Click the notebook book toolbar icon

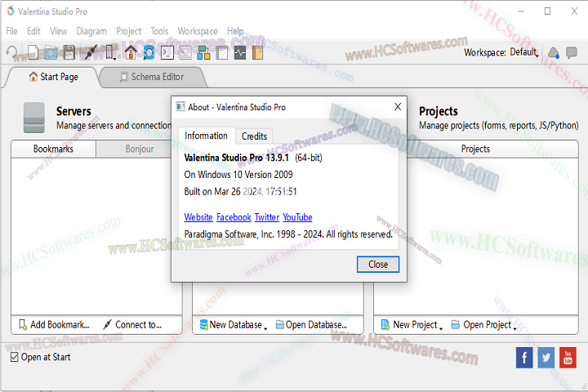pyautogui.click(x=257, y=52)
